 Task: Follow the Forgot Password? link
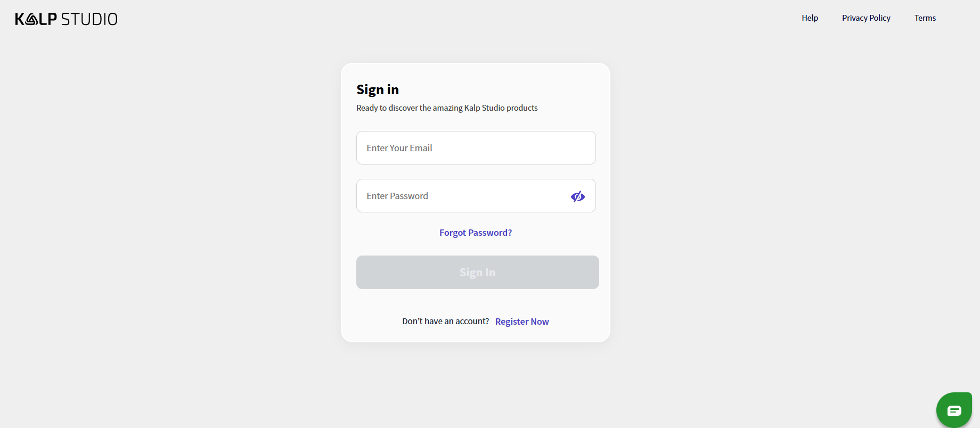point(476,233)
